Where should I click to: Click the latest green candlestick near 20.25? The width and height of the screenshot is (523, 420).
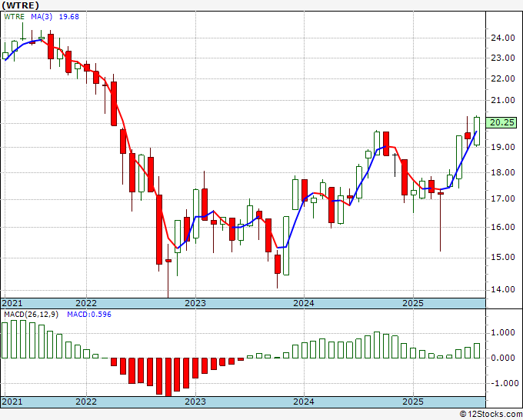477,131
